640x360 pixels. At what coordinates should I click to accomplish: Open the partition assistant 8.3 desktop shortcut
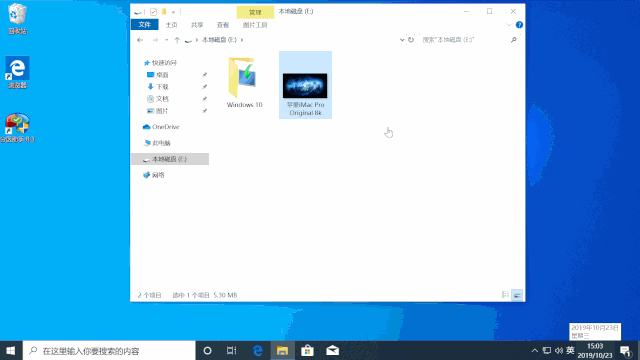click(x=17, y=127)
